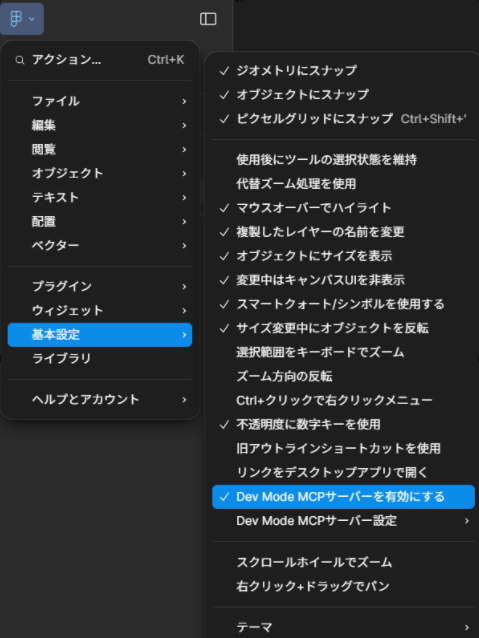479x638 pixels.
Task: Toggle オブジェクトにサイズを表示 option
Action: point(343,256)
